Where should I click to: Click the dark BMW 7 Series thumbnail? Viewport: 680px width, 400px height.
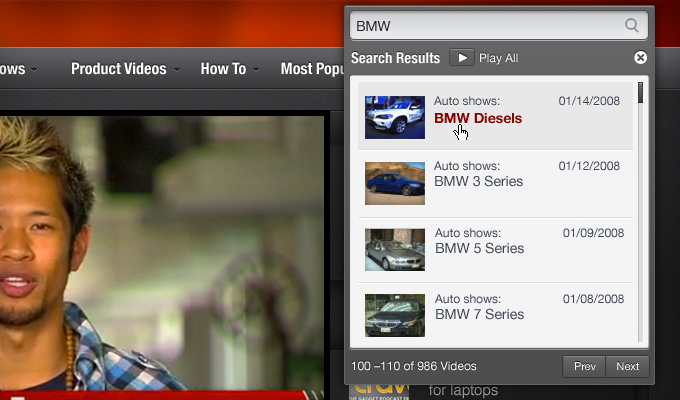pyautogui.click(x=395, y=315)
